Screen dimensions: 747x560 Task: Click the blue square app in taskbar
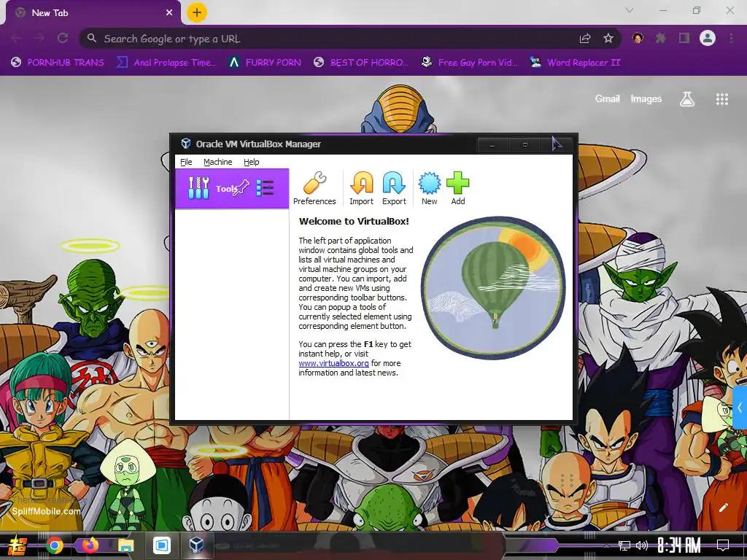[x=162, y=545]
